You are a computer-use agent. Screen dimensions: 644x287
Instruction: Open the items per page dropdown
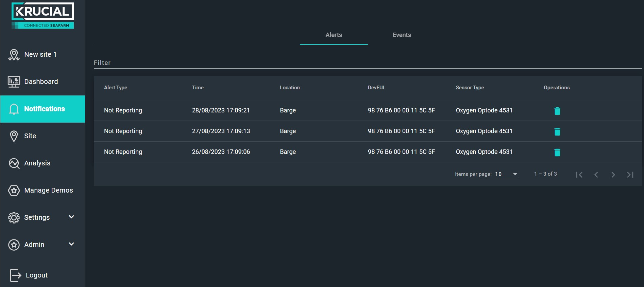[x=507, y=174]
